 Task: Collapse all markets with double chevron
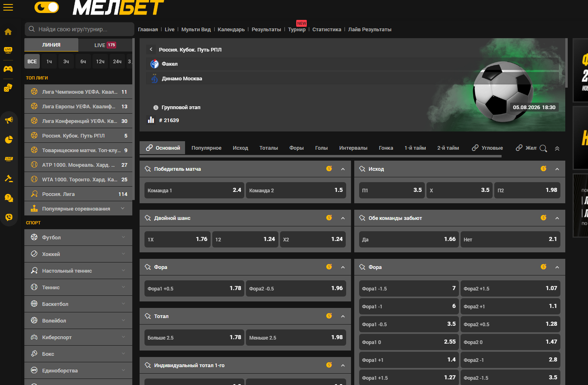557,148
